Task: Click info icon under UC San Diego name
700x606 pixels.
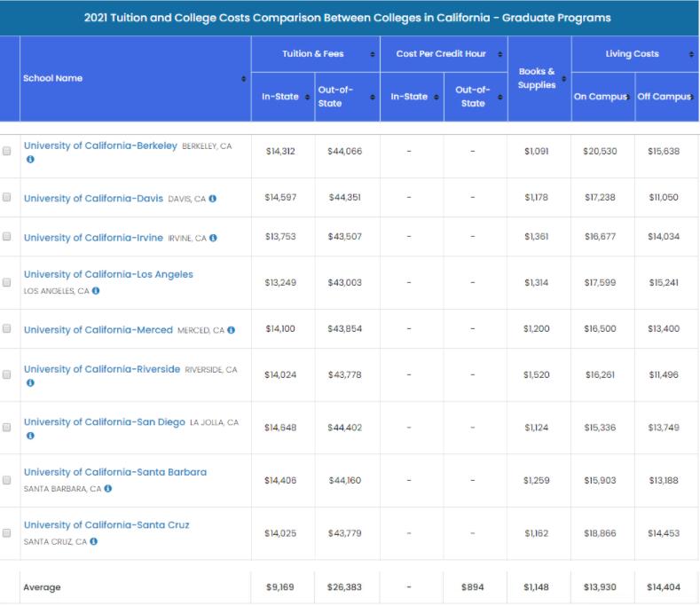Action: pyautogui.click(x=30, y=436)
